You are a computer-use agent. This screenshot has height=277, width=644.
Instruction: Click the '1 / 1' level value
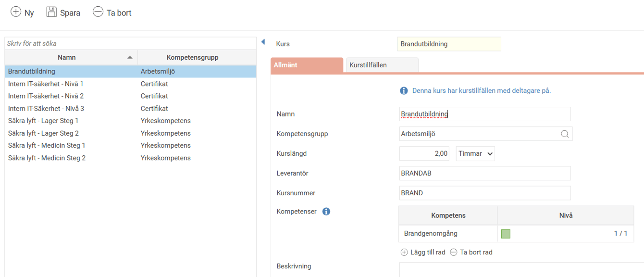pyautogui.click(x=621, y=234)
